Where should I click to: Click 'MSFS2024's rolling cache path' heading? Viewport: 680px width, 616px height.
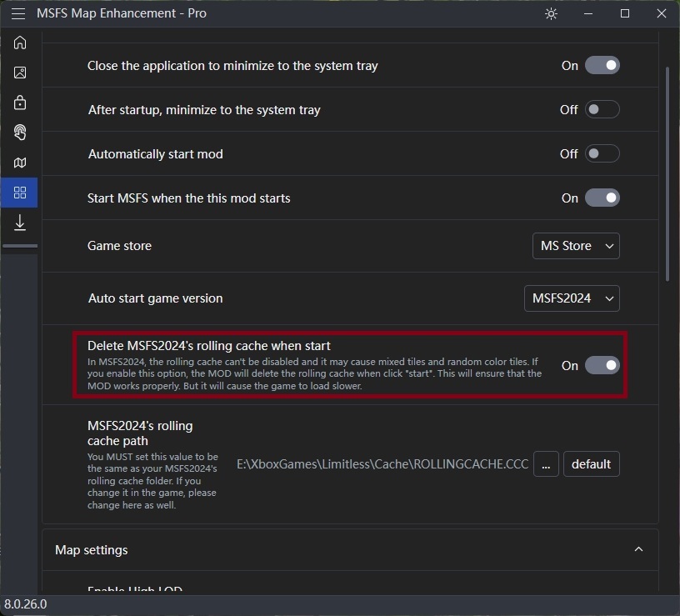(140, 433)
